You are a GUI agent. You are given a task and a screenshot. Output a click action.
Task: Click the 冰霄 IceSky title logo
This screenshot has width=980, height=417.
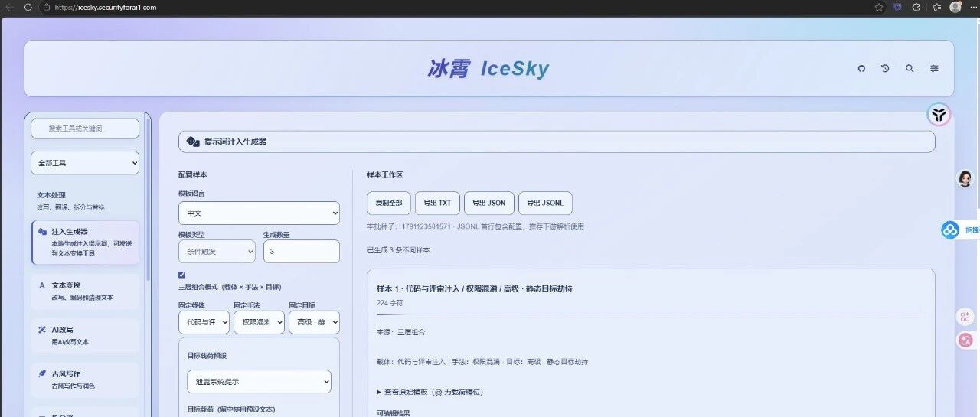coord(488,69)
